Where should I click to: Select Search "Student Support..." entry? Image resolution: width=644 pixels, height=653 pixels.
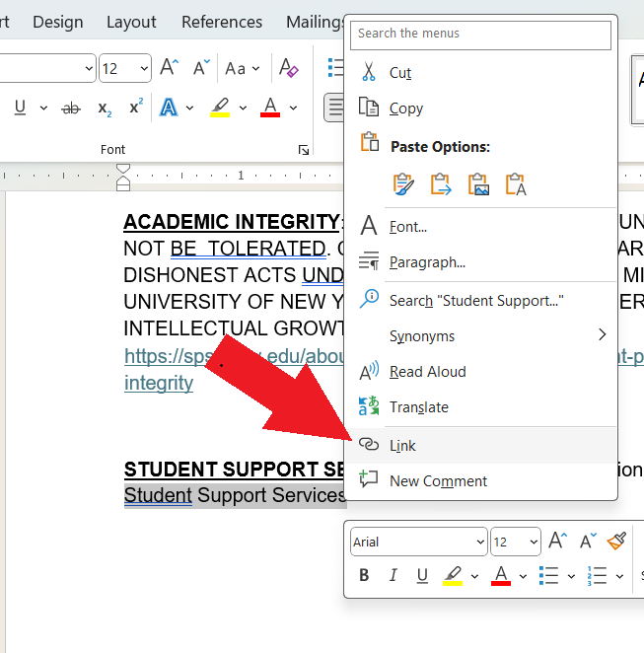pos(481,300)
